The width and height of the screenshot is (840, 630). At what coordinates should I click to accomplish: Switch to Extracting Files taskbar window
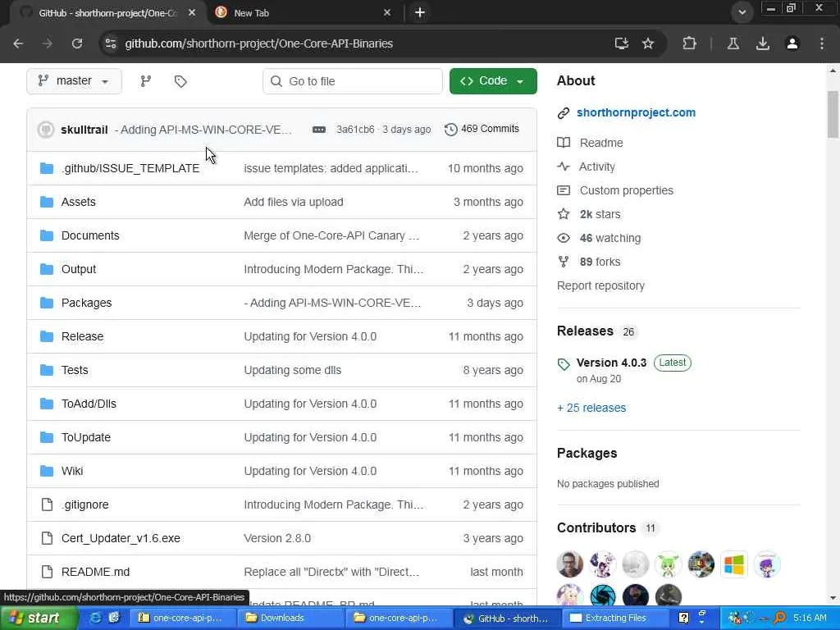(x=614, y=619)
